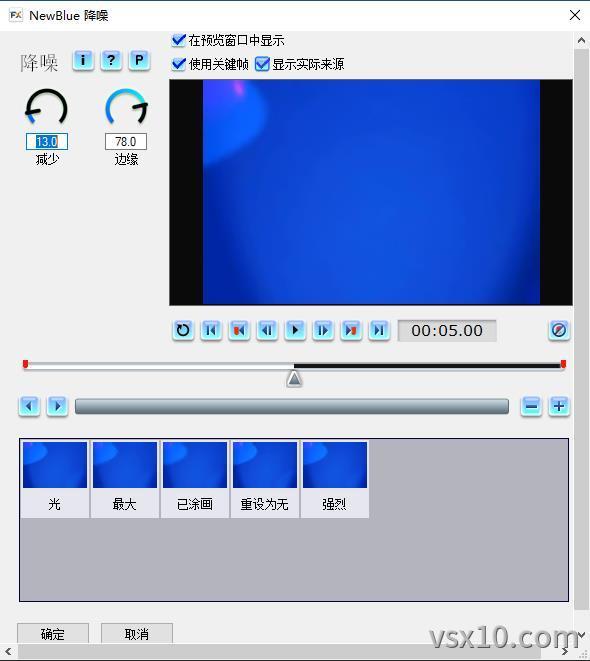590x661 pixels.
Task: Toggle 显示实际来源 checkbox
Action: [x=262, y=64]
